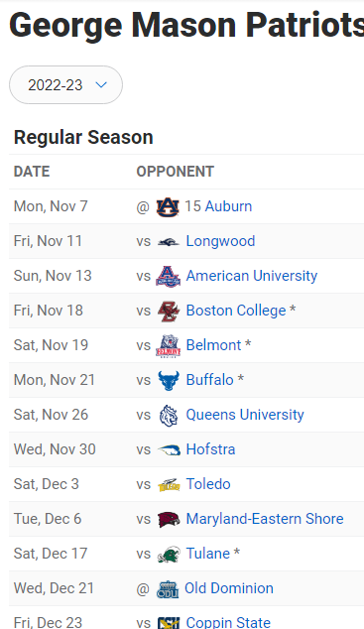Click the Toledo Rockets logo icon
This screenshot has height=629, width=364.
point(169,484)
